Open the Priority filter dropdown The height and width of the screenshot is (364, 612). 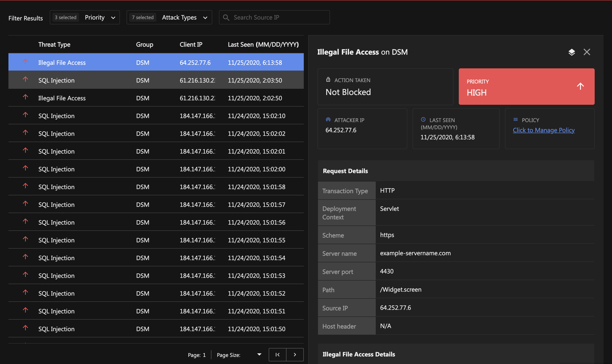pos(85,17)
